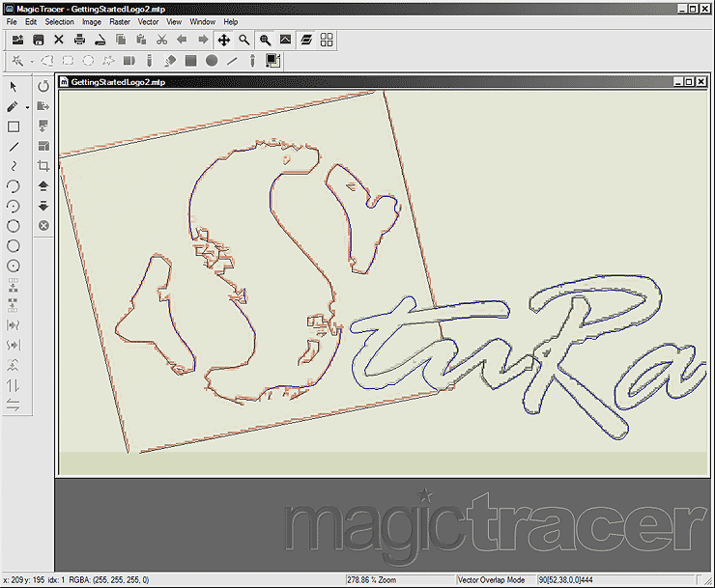Select the filled rectangle tool
Viewport: 715px width, 588px height.
[x=190, y=61]
